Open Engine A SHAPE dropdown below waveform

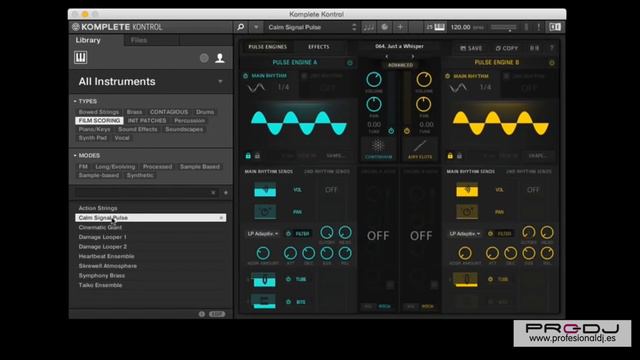(336, 156)
